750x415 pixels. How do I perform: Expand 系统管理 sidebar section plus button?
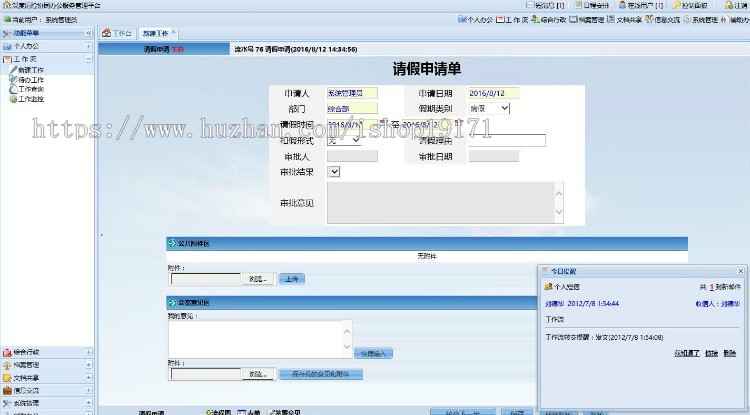coord(88,403)
